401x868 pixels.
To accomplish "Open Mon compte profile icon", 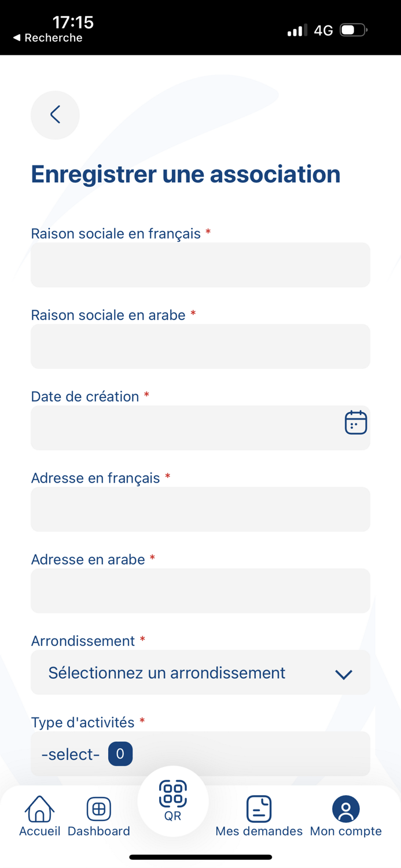I will 345,808.
